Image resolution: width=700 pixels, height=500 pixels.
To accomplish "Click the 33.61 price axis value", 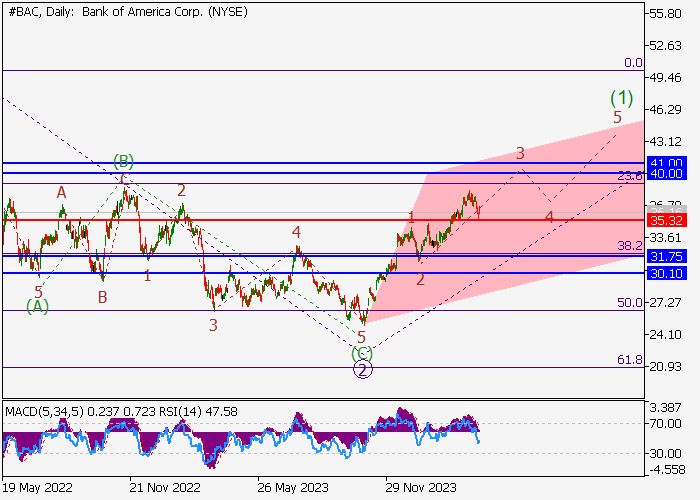I will (x=666, y=238).
